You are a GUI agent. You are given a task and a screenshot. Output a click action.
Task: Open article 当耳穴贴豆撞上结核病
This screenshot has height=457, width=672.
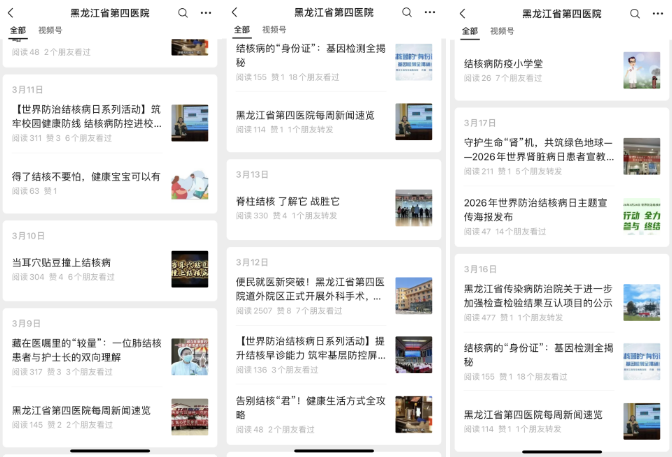[x=62, y=263]
